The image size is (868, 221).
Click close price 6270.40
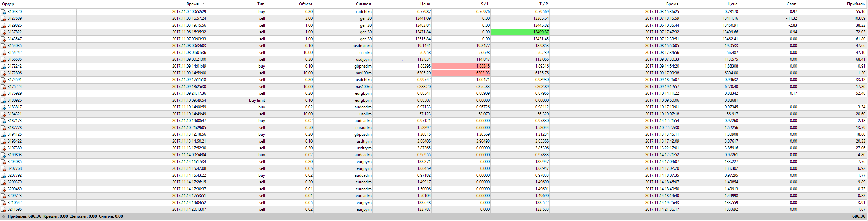point(731,87)
